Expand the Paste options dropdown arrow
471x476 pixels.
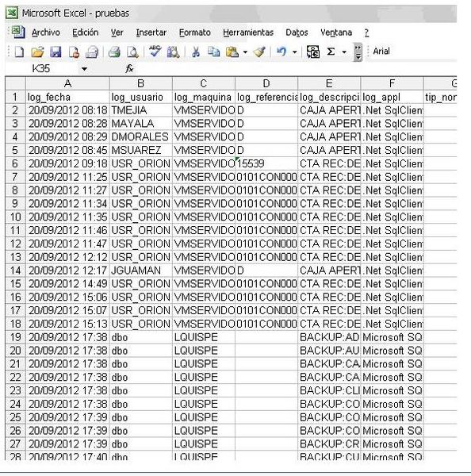[x=245, y=52]
